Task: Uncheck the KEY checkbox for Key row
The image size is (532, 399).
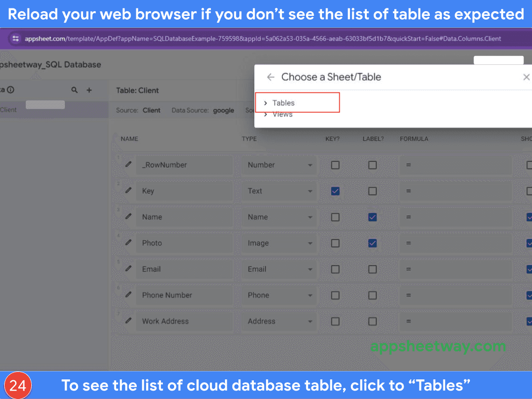Action: coord(335,191)
